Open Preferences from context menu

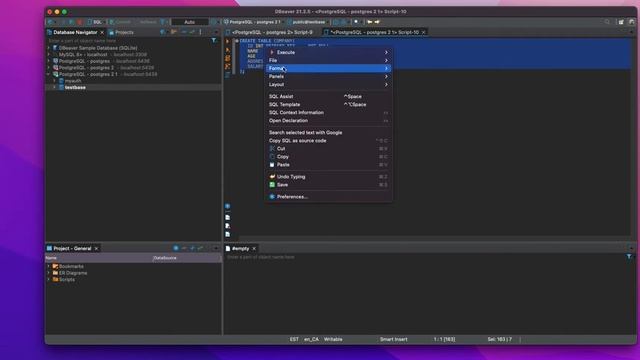(329, 197)
